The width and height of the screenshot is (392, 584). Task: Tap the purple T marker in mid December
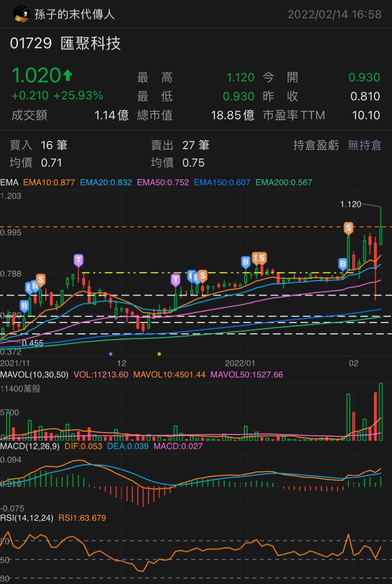click(x=176, y=280)
